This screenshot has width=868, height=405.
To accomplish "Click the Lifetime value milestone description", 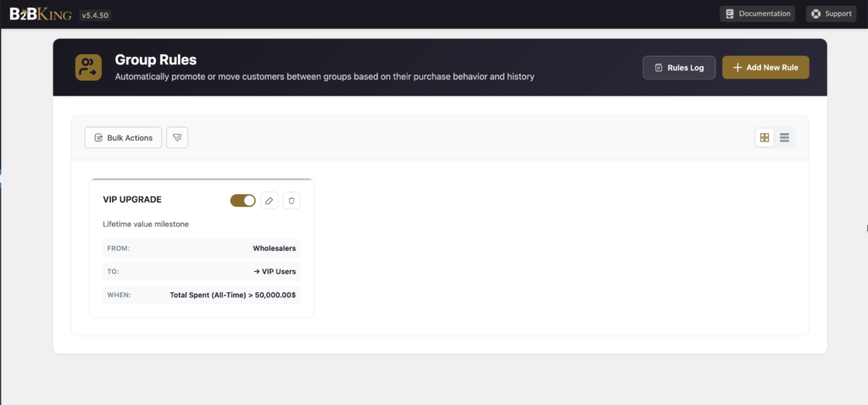I will tap(146, 224).
